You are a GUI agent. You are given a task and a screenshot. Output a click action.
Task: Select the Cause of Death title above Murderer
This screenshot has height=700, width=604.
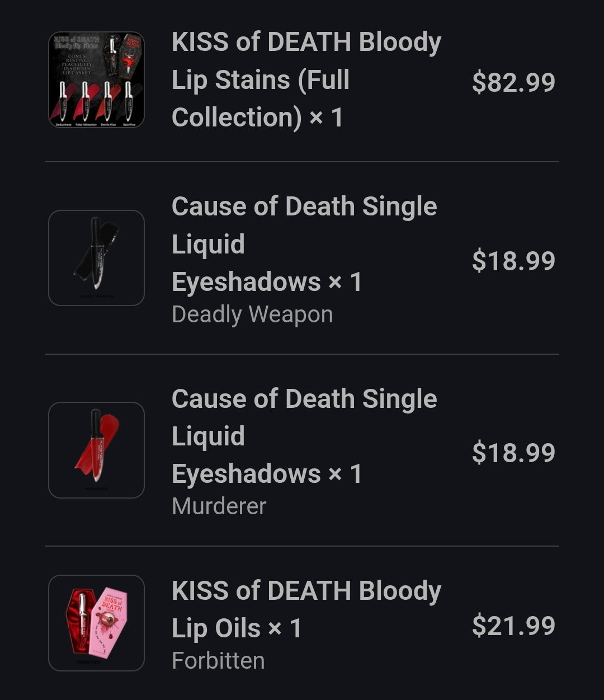(x=304, y=436)
